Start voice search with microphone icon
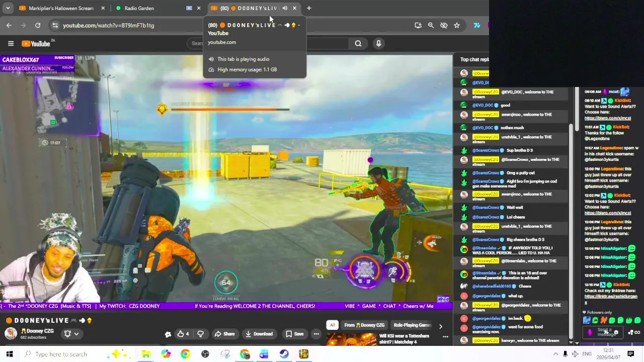644x362 pixels. [379, 43]
